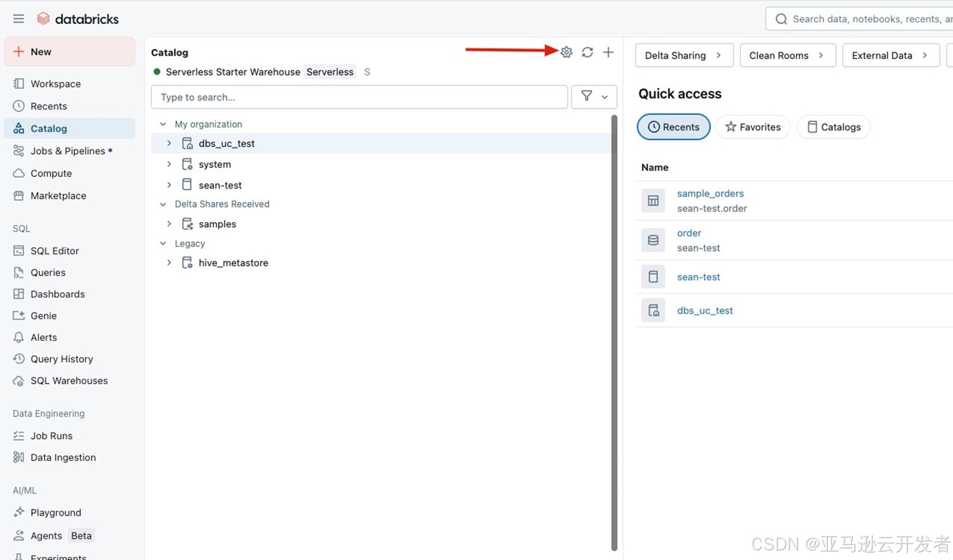Expand the dbs_uc_test catalog
The image size is (953, 560).
click(x=169, y=143)
